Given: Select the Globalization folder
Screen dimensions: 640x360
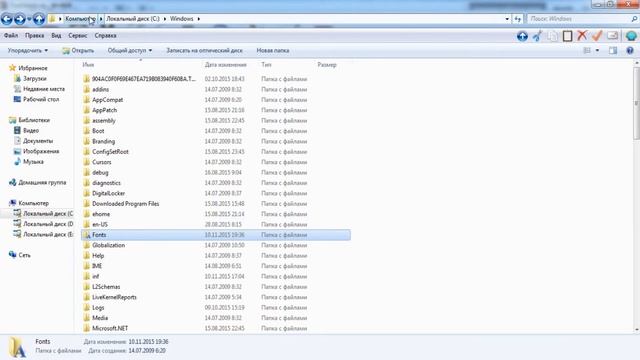Looking at the screenshot, I should [108, 245].
